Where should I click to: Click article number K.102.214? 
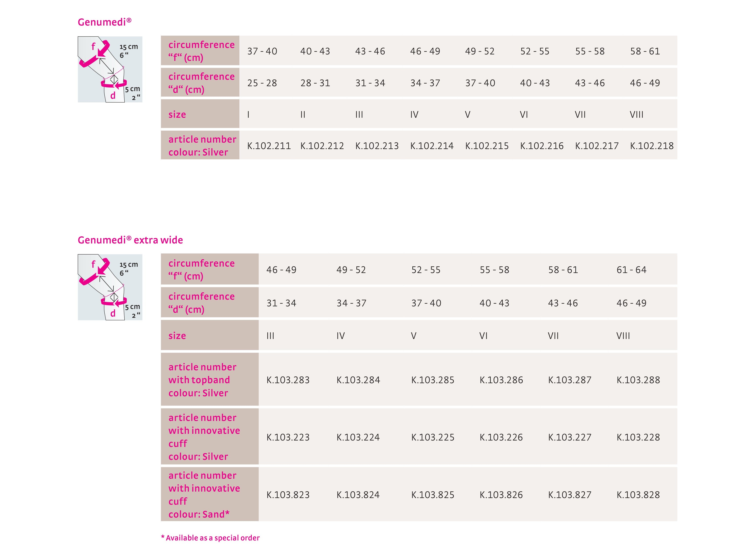[x=432, y=146]
